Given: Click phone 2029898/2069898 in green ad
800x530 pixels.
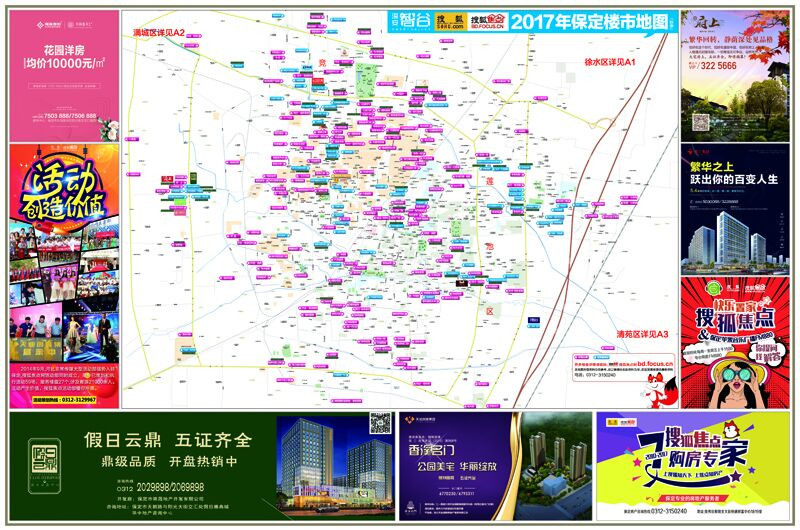Looking at the screenshot, I should (x=170, y=487).
